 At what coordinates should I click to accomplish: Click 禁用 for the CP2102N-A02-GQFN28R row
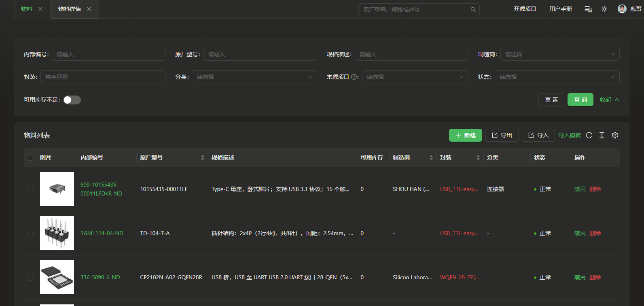point(580,277)
